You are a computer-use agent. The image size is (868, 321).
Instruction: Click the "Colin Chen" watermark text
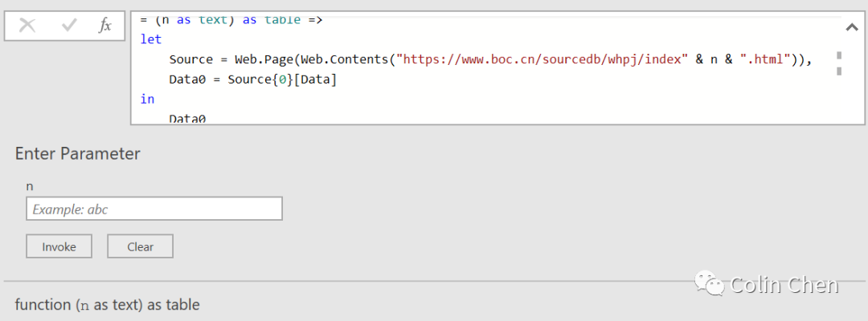click(x=784, y=284)
